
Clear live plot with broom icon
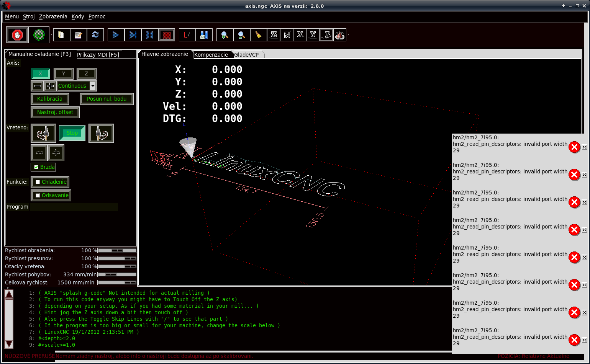[258, 35]
